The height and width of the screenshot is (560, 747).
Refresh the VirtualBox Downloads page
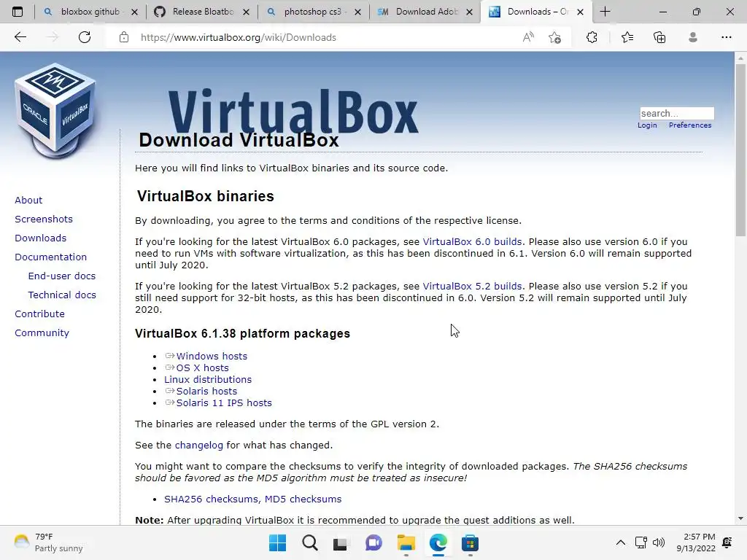pyautogui.click(x=85, y=37)
